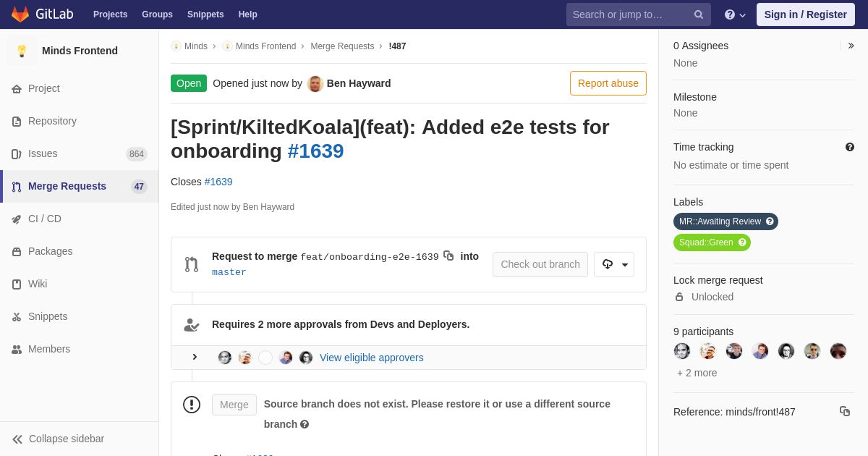Click the search magnifier icon
Image resolution: width=868 pixels, height=456 pixels.
click(x=699, y=14)
